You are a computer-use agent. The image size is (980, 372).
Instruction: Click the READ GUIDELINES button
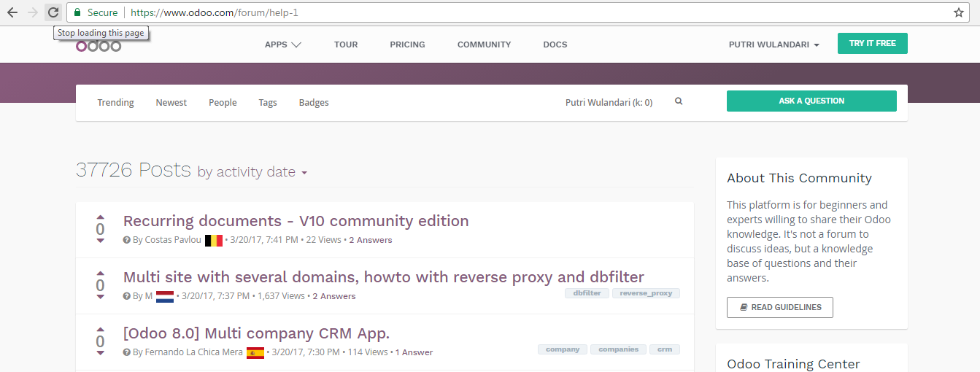(x=780, y=307)
